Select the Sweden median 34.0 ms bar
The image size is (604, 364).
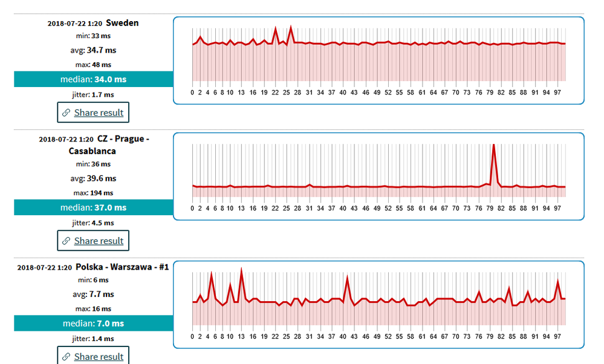94,79
